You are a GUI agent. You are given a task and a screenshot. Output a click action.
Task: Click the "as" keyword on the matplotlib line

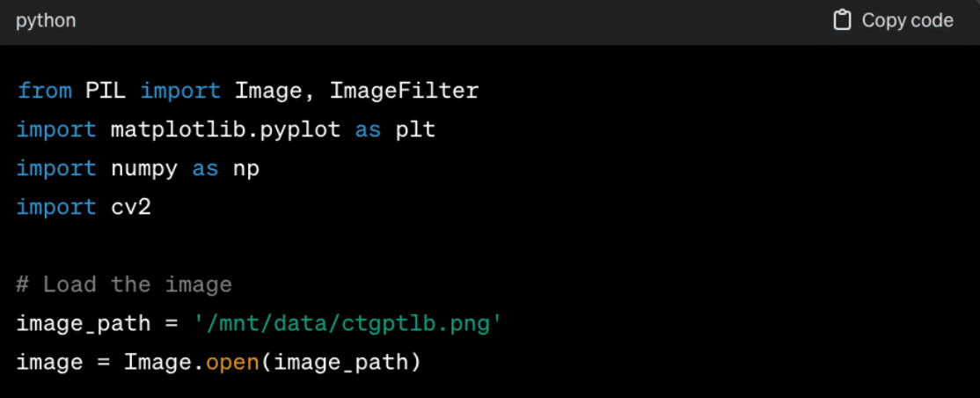(368, 129)
